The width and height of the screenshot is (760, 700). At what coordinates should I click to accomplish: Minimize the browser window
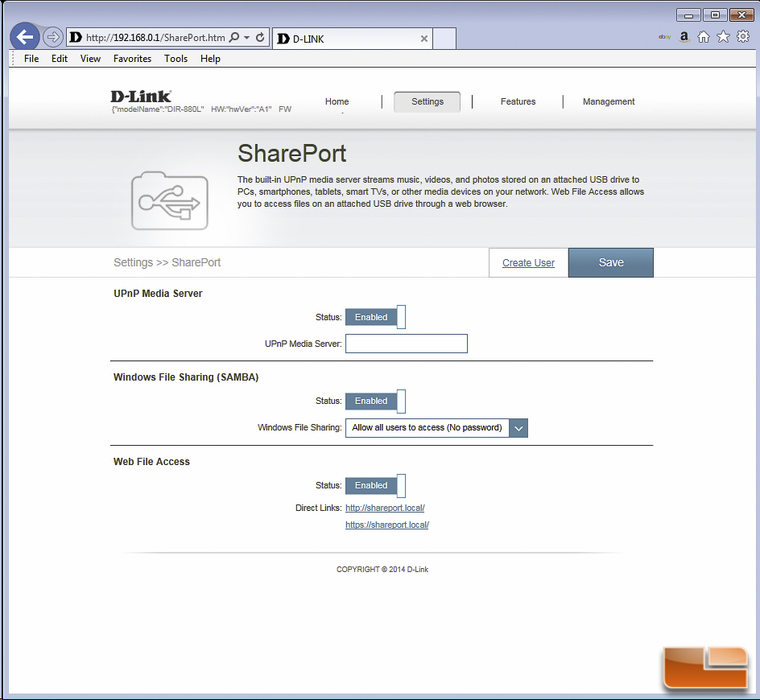point(688,15)
